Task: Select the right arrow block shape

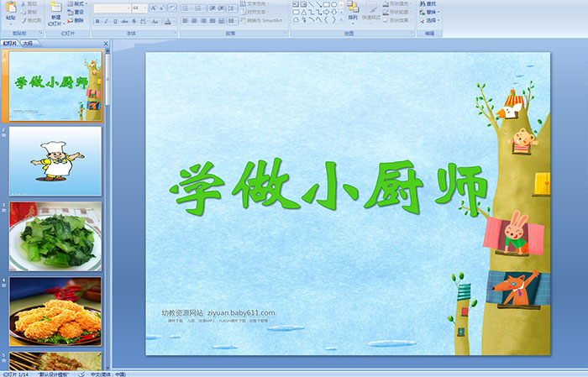Action: click(326, 13)
